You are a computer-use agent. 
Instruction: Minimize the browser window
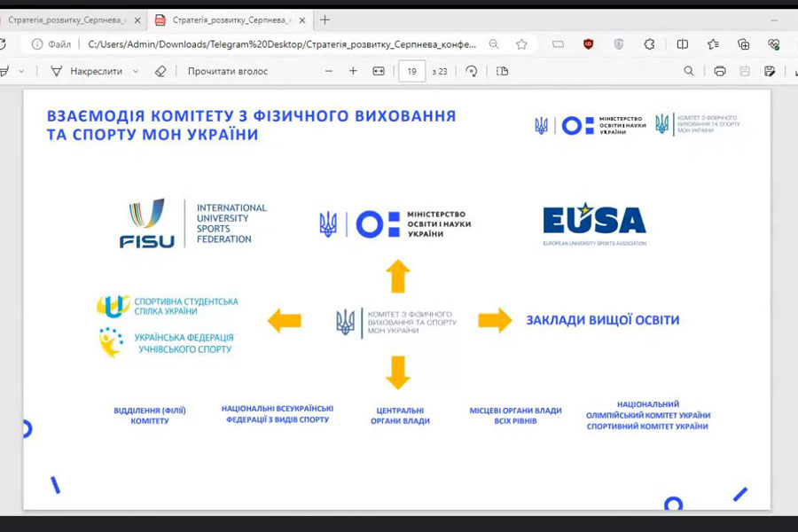coord(774,20)
